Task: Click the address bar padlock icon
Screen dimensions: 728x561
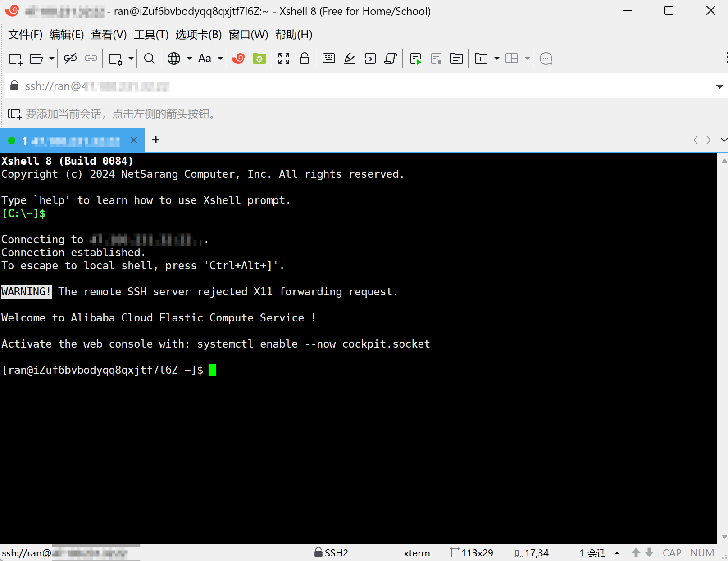Action: coord(14,86)
